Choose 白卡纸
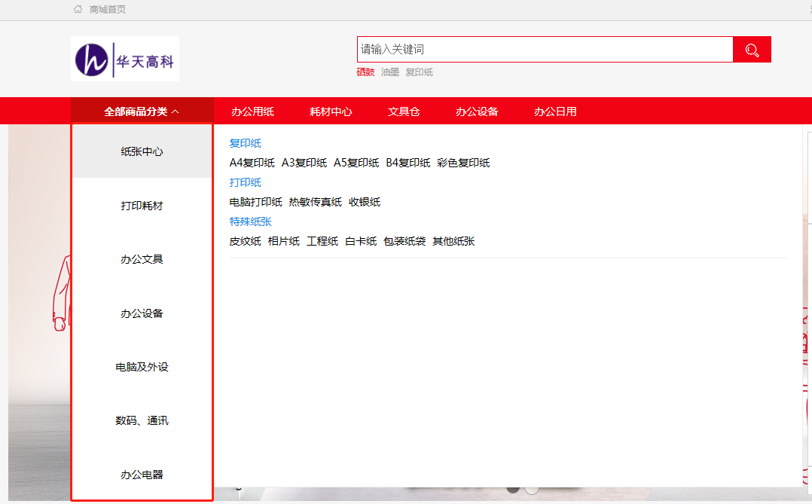Viewport: 812px width, 504px height. point(361,241)
